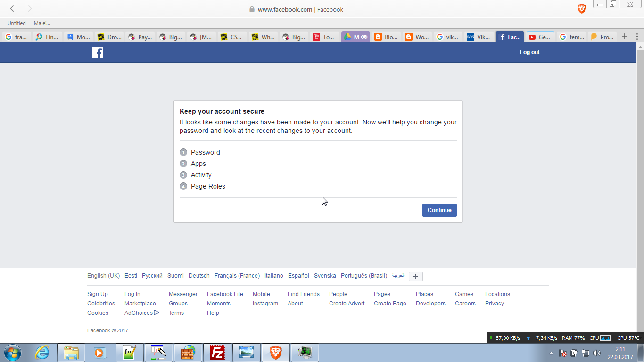This screenshot has width=644, height=362.
Task: Switch to the Google 'fem...' tab
Action: coord(571,37)
